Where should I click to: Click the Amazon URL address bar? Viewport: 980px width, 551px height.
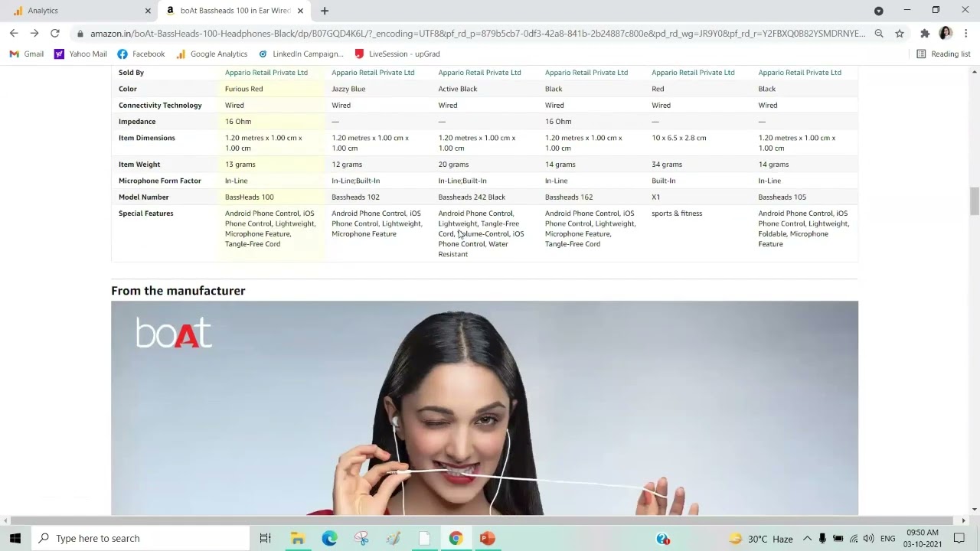[x=478, y=34]
